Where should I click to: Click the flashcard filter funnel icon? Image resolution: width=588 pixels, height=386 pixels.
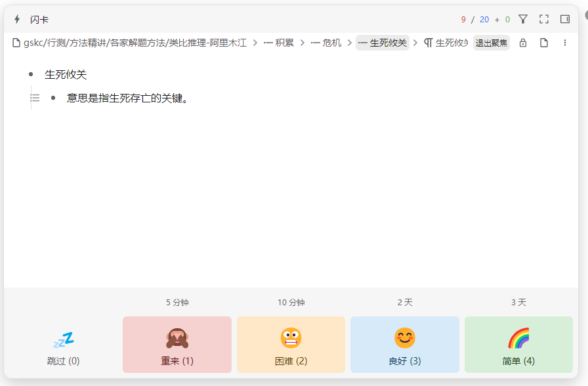tap(523, 19)
